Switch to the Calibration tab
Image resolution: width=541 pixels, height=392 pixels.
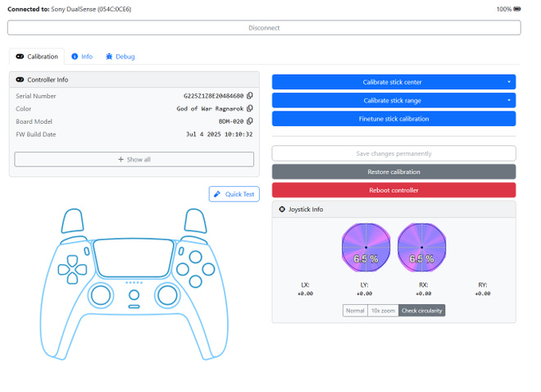(x=37, y=57)
